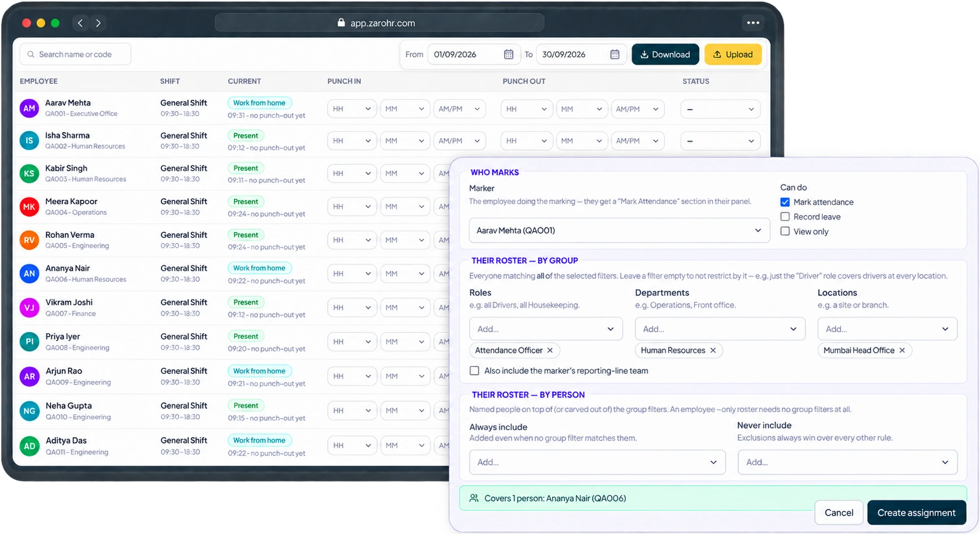Image resolution: width=980 pixels, height=534 pixels.
Task: Click the Download button
Action: [x=665, y=54]
